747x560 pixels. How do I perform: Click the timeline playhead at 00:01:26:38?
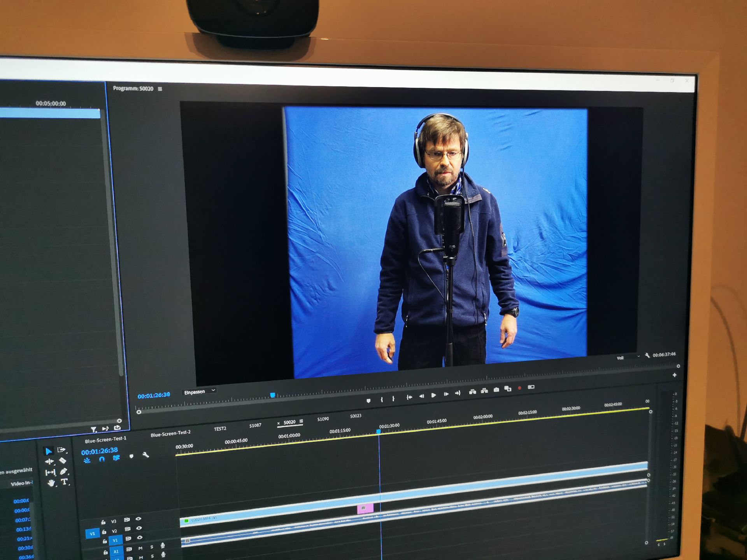pyautogui.click(x=379, y=431)
